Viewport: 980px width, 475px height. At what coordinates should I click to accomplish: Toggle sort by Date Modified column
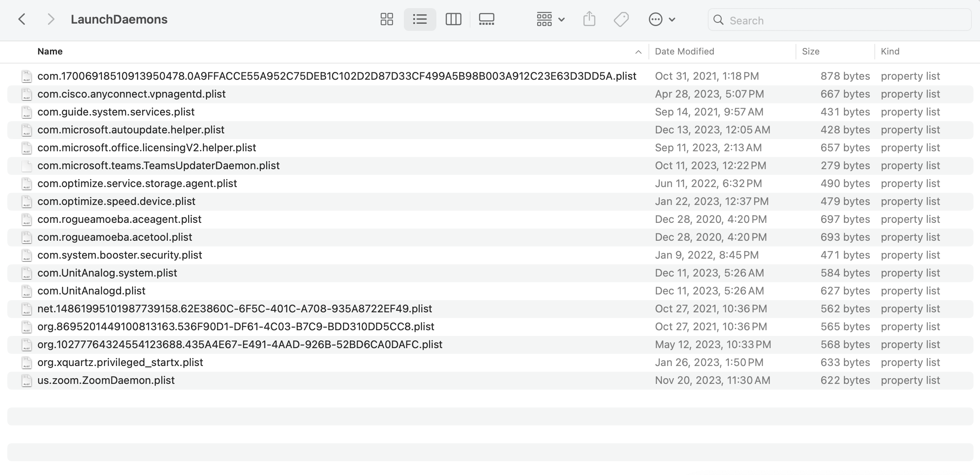coord(684,51)
